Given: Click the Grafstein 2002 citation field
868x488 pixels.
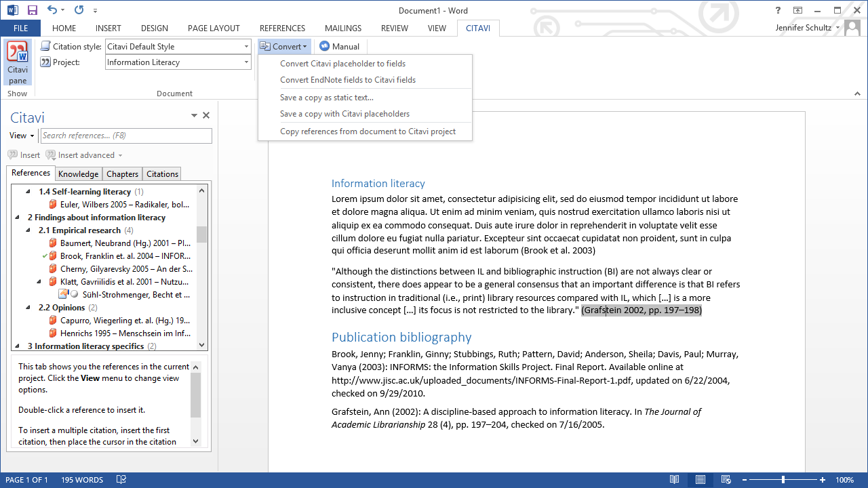Looking at the screenshot, I should pyautogui.click(x=642, y=310).
